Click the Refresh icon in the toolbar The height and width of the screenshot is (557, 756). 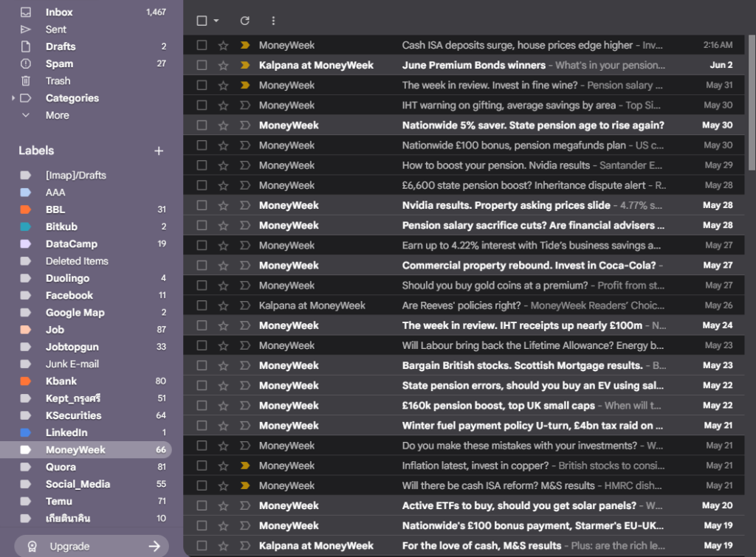click(245, 21)
